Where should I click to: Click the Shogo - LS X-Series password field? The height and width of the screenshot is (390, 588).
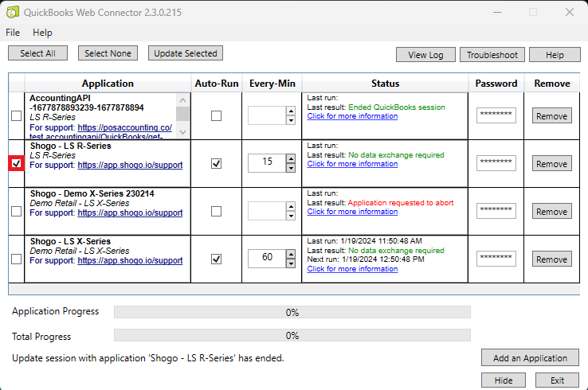[x=496, y=259]
